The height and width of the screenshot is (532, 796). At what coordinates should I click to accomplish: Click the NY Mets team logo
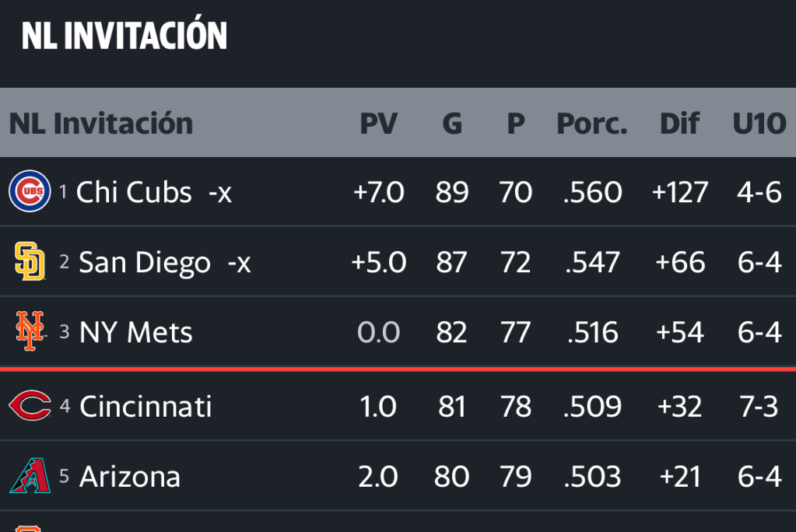[x=30, y=332]
